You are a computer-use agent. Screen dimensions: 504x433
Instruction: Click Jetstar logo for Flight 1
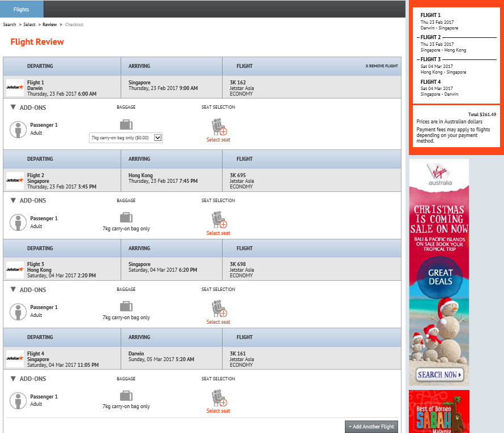(15, 88)
